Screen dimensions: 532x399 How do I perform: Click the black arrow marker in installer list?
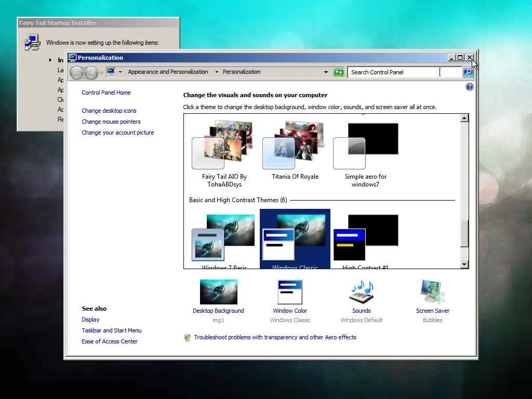50,60
